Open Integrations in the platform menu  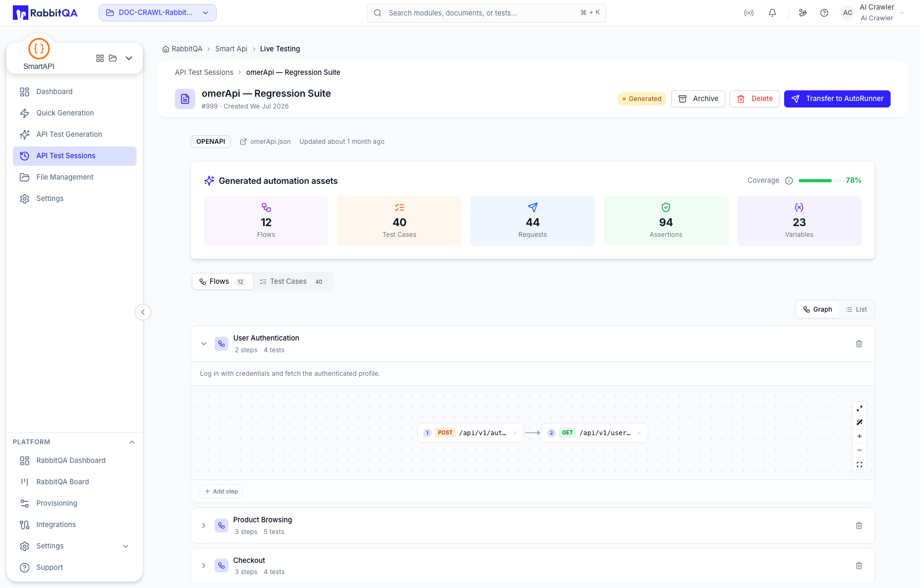pos(74,525)
